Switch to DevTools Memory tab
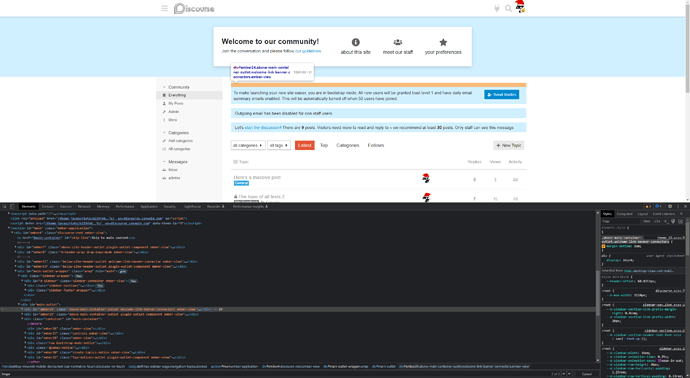The image size is (690, 378). (x=103, y=206)
